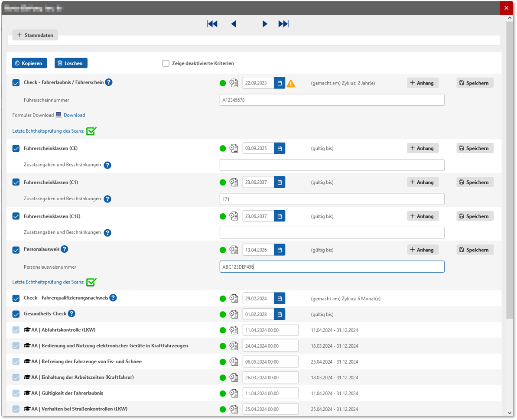Click Speichern in Führerscheinklassen (C1E) row

click(475, 216)
